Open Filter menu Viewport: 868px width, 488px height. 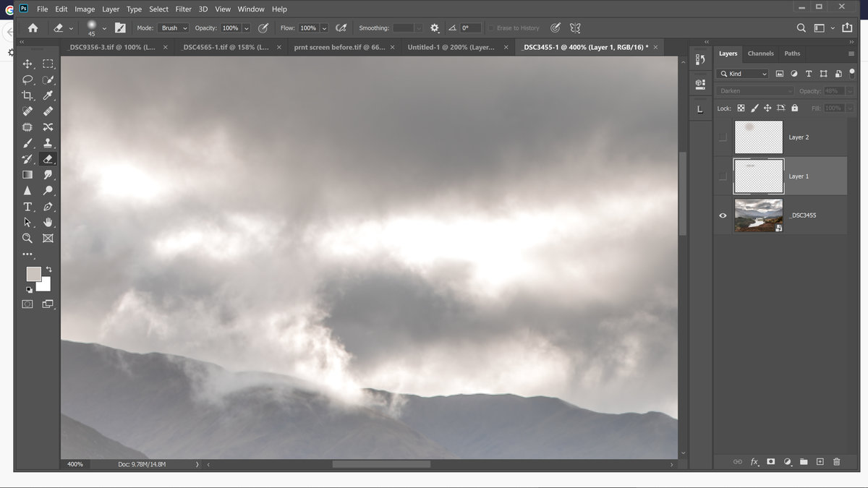[183, 9]
